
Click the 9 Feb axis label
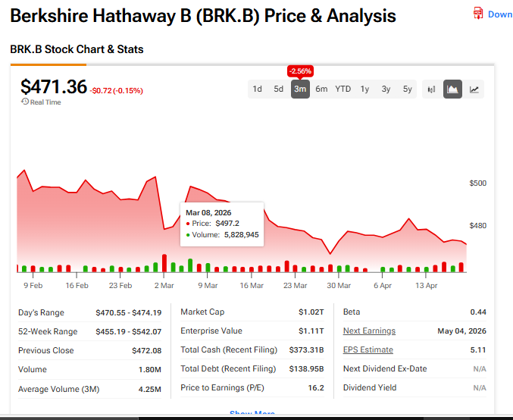(x=33, y=286)
